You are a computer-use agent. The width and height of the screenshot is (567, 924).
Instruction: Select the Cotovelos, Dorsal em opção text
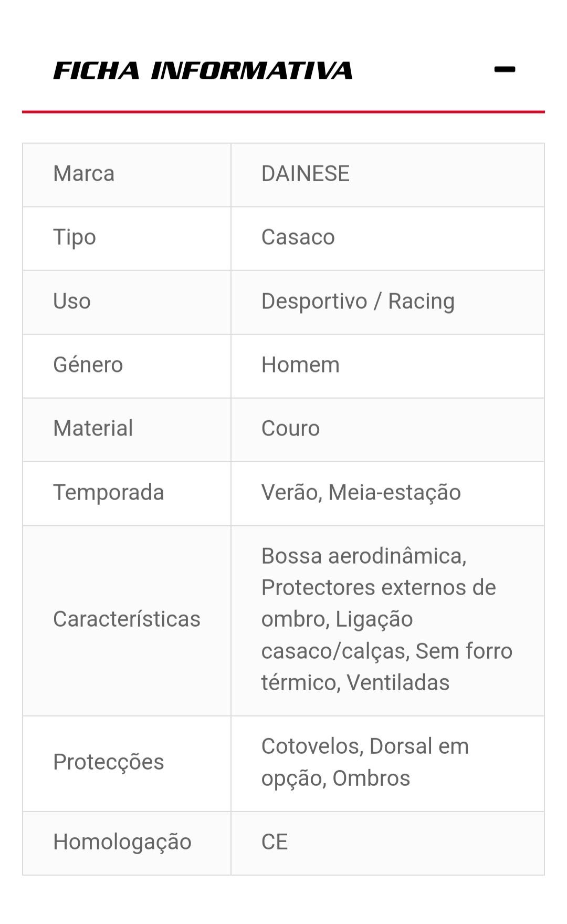coord(365,762)
